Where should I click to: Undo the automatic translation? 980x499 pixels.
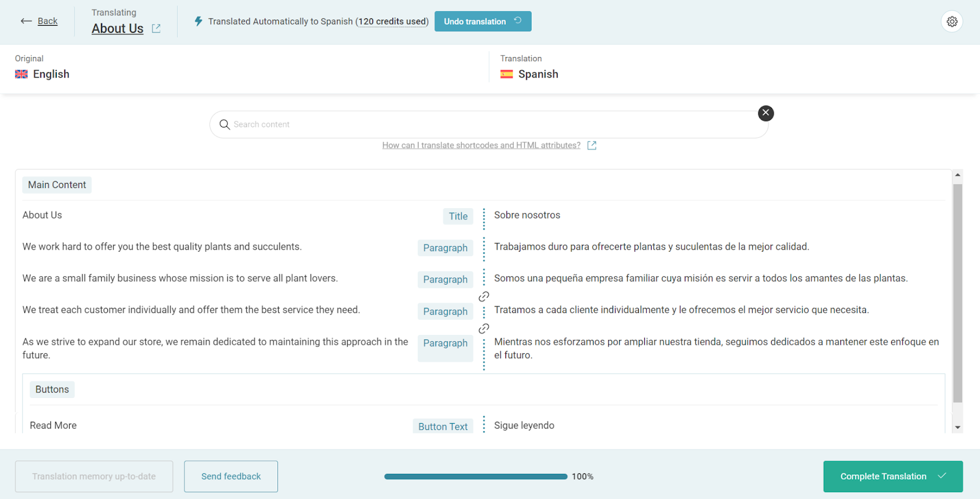click(x=483, y=21)
